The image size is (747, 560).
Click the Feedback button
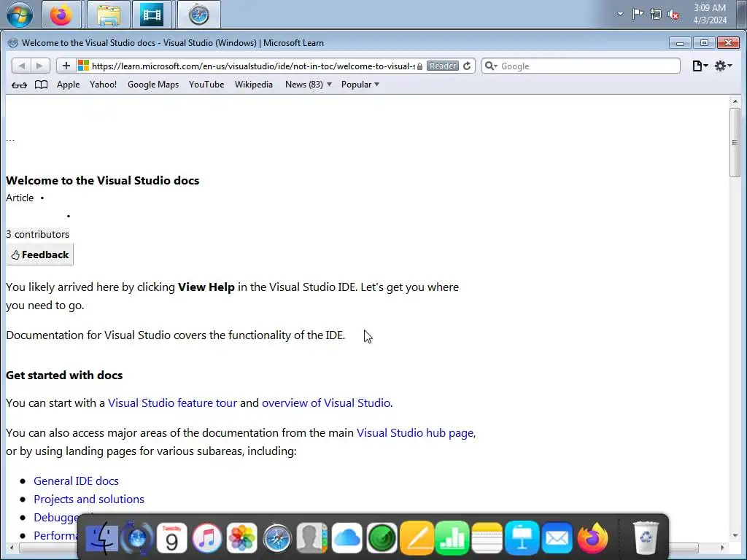(x=39, y=254)
